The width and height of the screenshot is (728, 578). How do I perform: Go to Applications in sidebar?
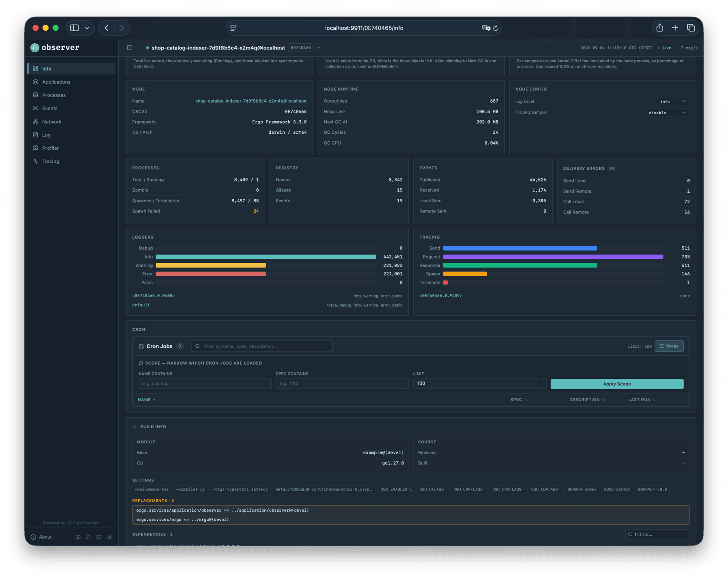71,82
